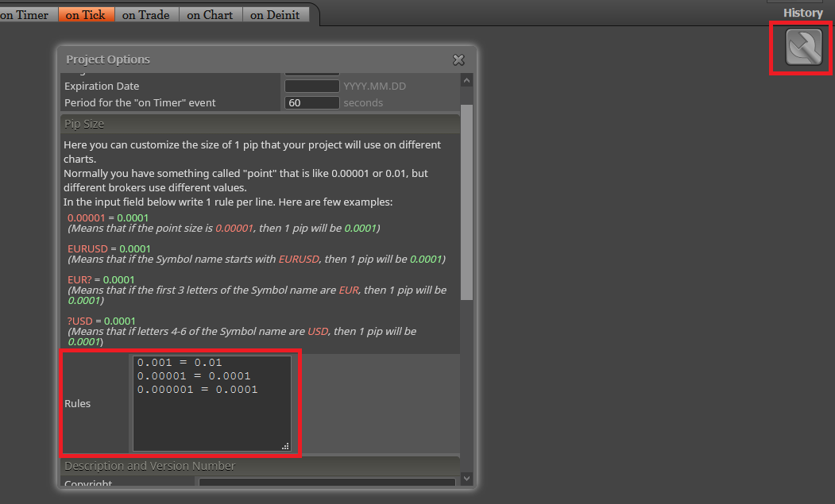Open the on Trade tab
This screenshot has height=504, width=835.
[x=146, y=15]
